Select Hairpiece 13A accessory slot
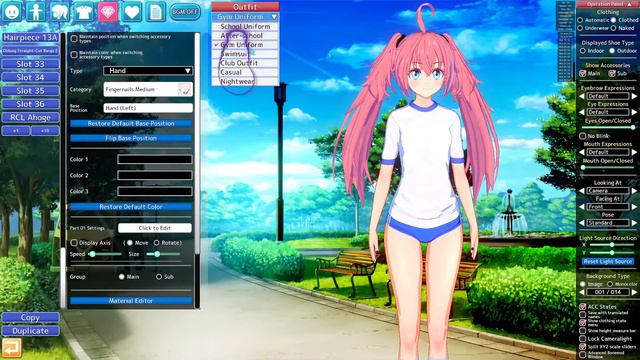 click(x=31, y=38)
